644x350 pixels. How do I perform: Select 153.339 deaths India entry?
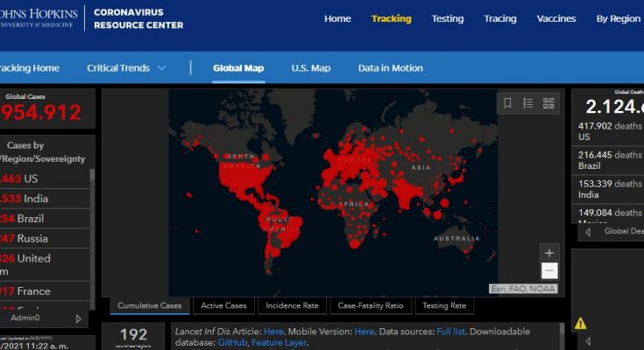click(610, 189)
